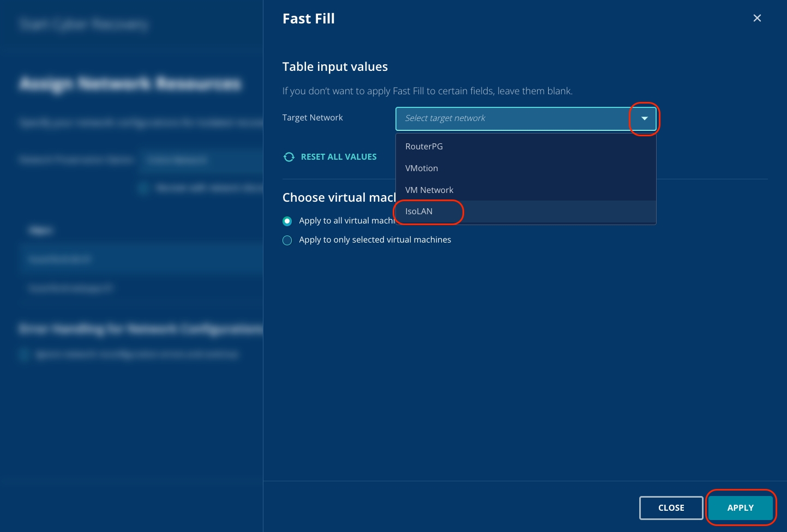The height and width of the screenshot is (532, 787).
Task: Select the VMotion network option
Action: tap(422, 168)
